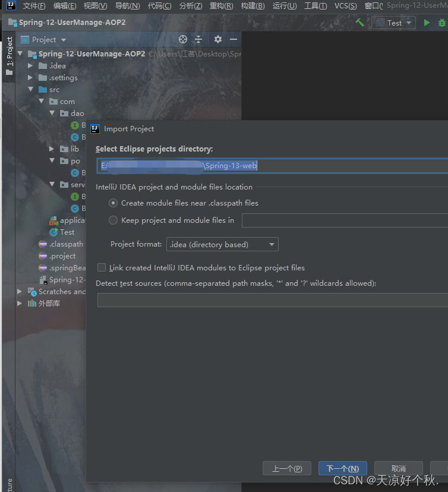Open the 导航(N) menu
Image resolution: width=448 pixels, height=492 pixels.
pyautogui.click(x=128, y=6)
